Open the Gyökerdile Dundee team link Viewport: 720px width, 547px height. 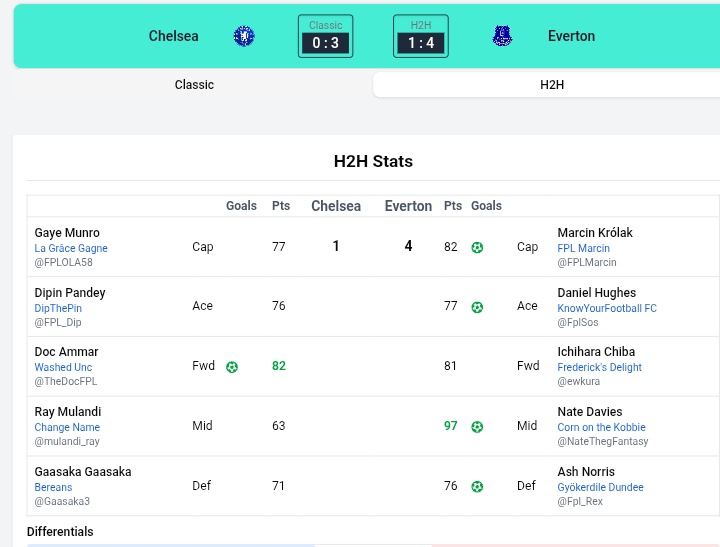click(600, 487)
